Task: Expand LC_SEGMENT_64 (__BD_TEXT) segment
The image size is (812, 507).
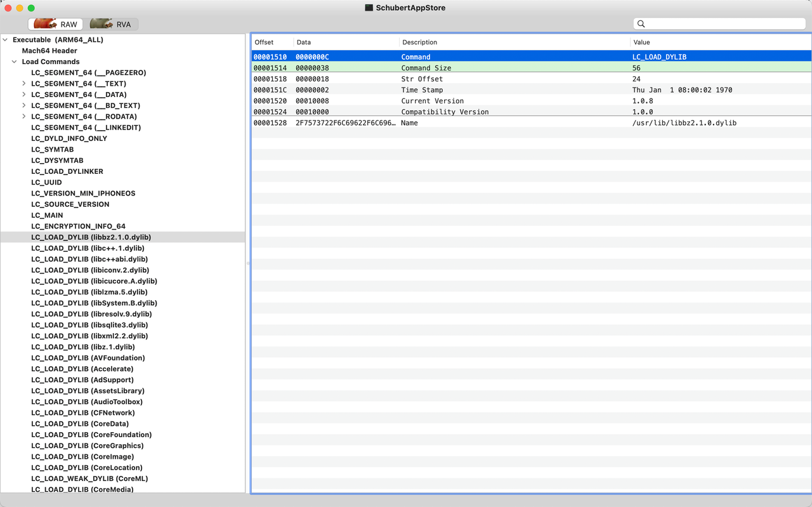Action: pos(24,105)
